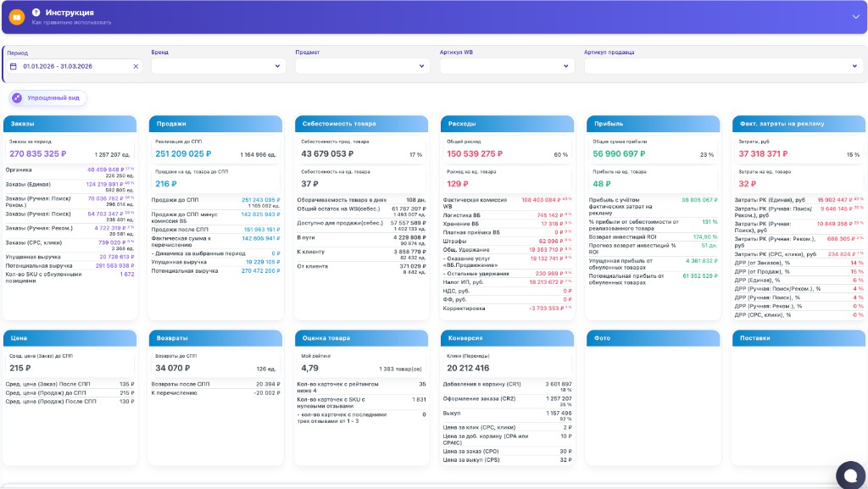The width and height of the screenshot is (868, 489).
Task: Click Возврат инвестиций ROI row
Action: point(654,236)
